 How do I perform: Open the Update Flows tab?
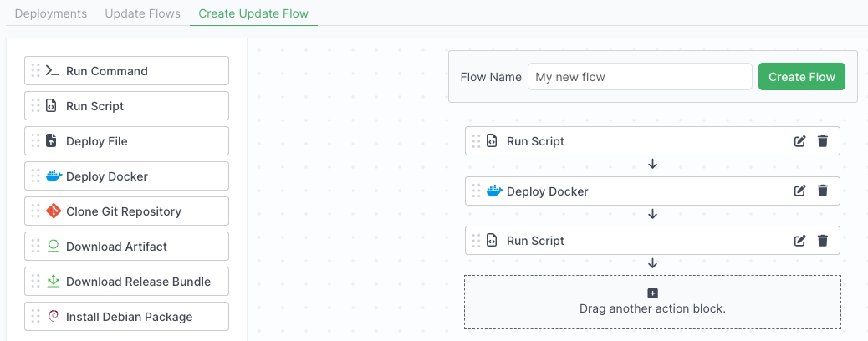pos(142,14)
